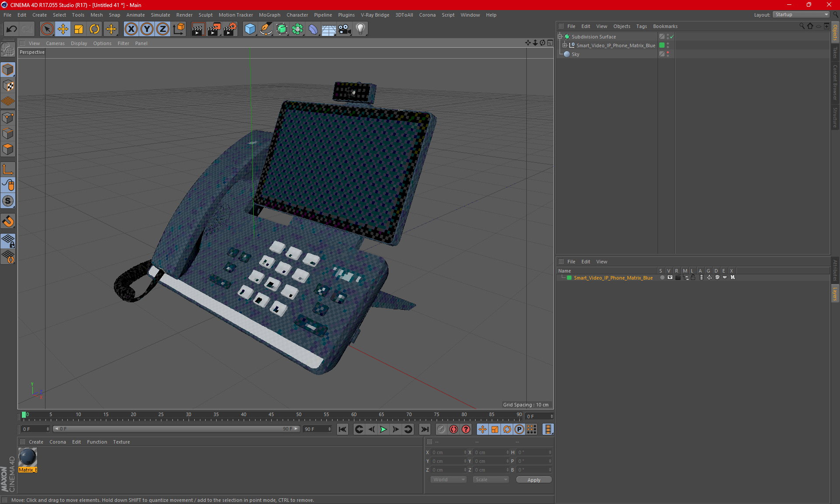
Task: Switch the coordinate system icon
Action: pos(179,29)
